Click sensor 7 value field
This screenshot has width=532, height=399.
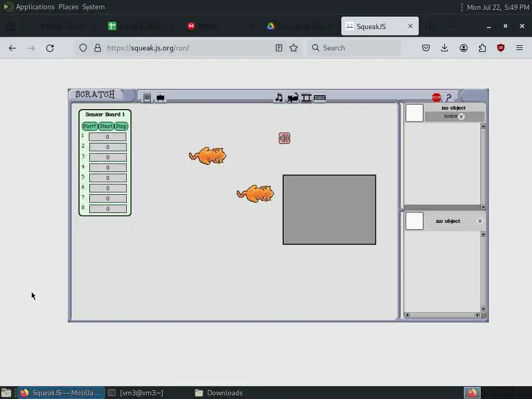point(108,198)
